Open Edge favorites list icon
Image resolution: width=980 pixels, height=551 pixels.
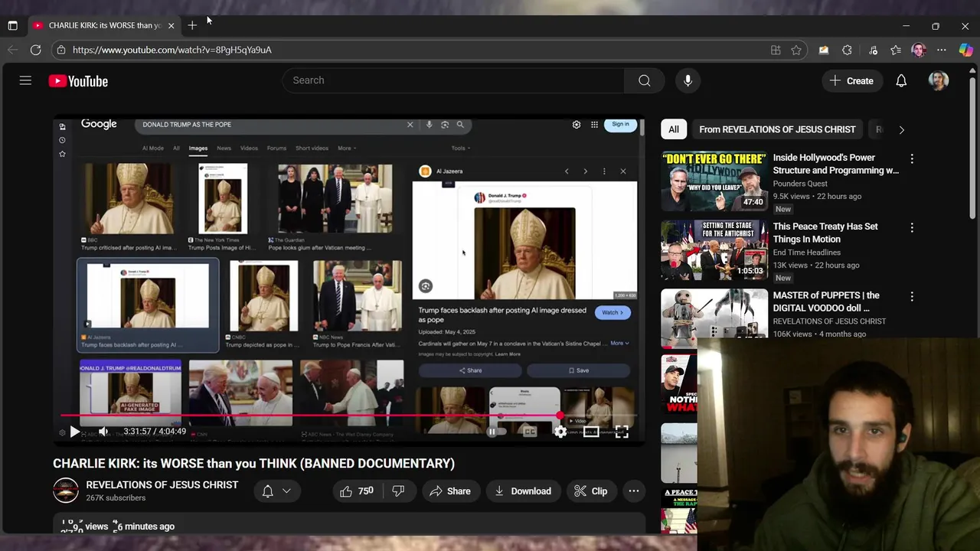(896, 50)
